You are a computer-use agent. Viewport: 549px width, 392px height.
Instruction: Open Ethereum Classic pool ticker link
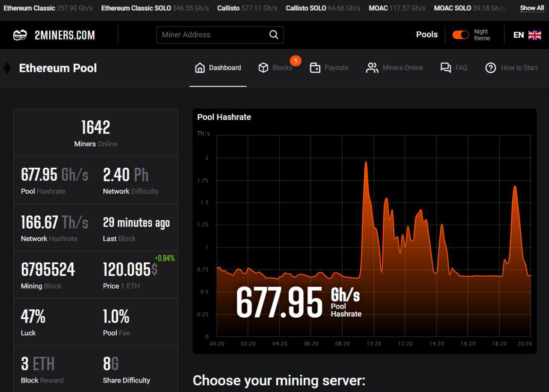point(48,8)
